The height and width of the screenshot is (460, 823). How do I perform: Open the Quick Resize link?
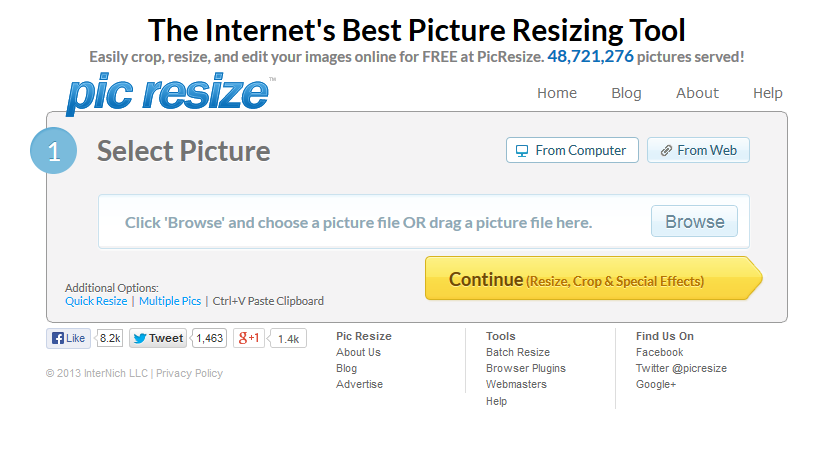[96, 301]
